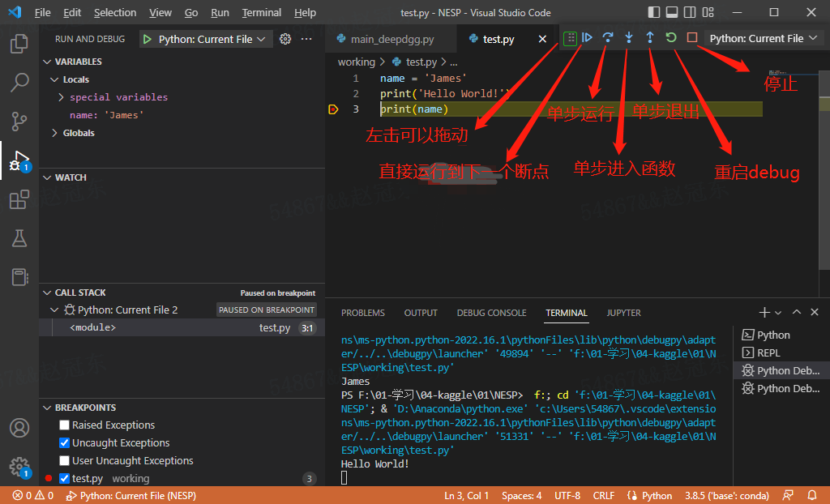Enable User Uncaught Exceptions checkbox

(65, 460)
